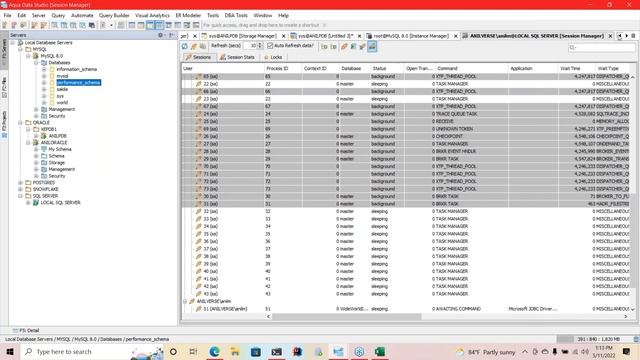Switch to the Session Stats tab

(x=237, y=57)
